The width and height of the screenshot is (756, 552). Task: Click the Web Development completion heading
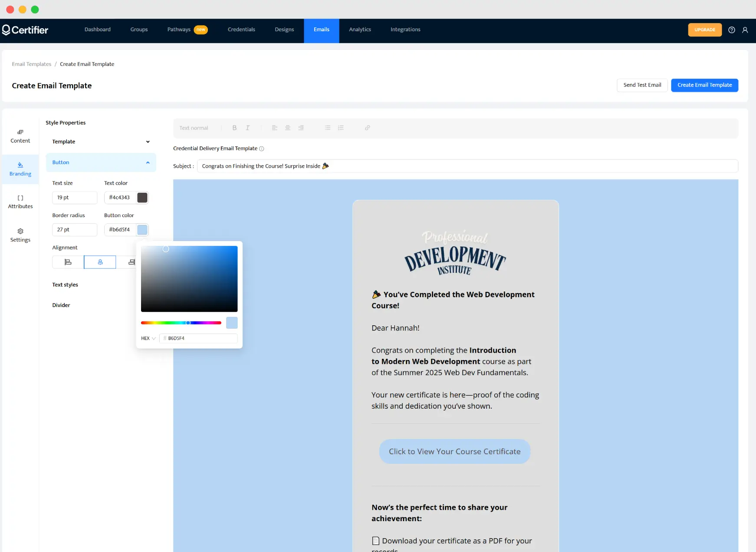pos(453,300)
